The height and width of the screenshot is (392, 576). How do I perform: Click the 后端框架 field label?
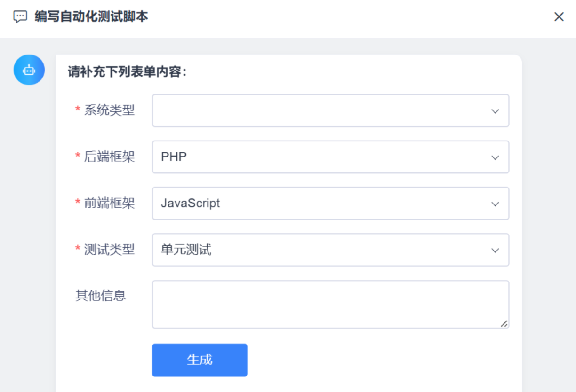(x=109, y=157)
